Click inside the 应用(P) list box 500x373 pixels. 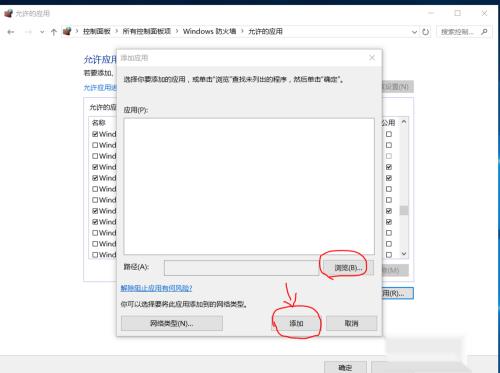click(x=249, y=186)
